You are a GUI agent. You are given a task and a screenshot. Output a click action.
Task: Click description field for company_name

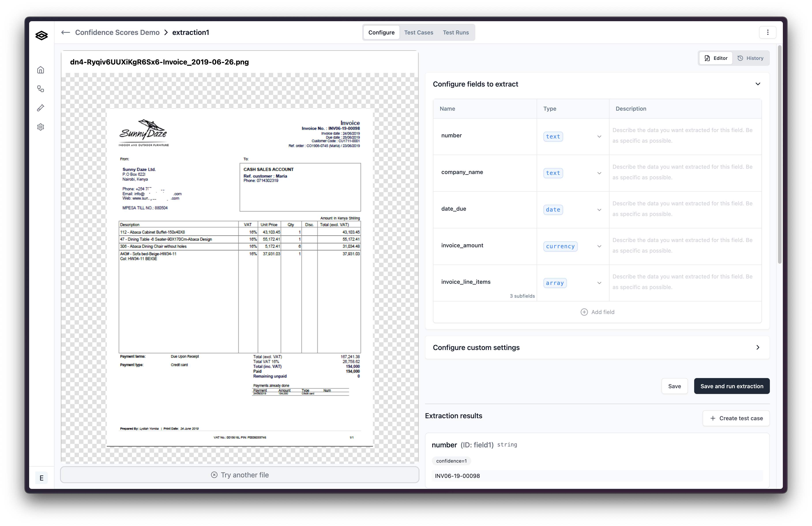click(685, 172)
